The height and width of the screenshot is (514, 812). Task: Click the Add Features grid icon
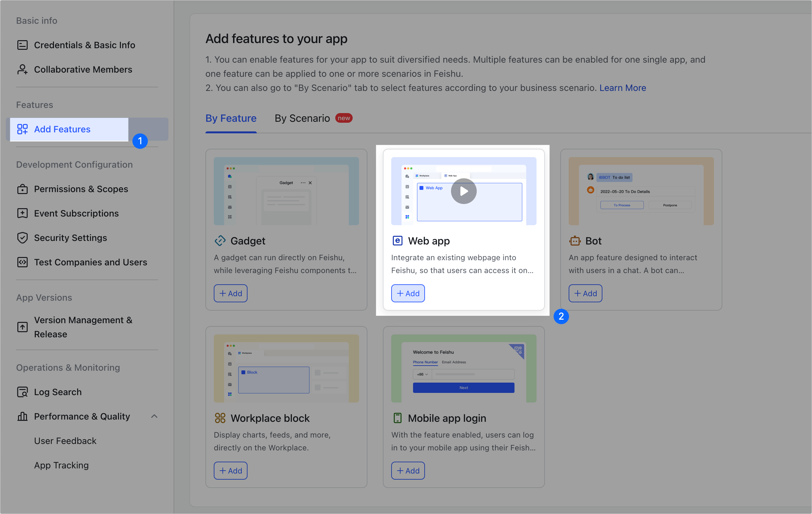tap(22, 129)
